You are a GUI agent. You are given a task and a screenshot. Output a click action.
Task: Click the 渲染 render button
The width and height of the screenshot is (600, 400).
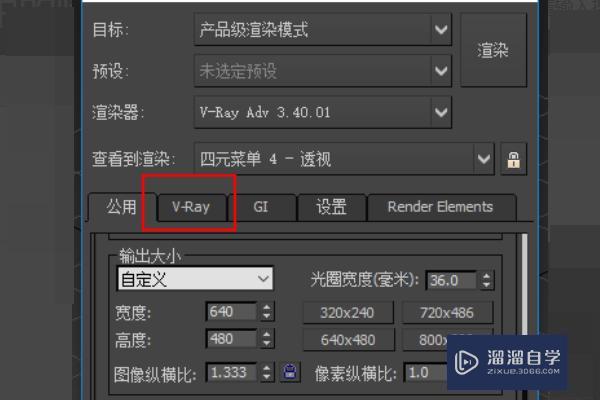(x=493, y=51)
